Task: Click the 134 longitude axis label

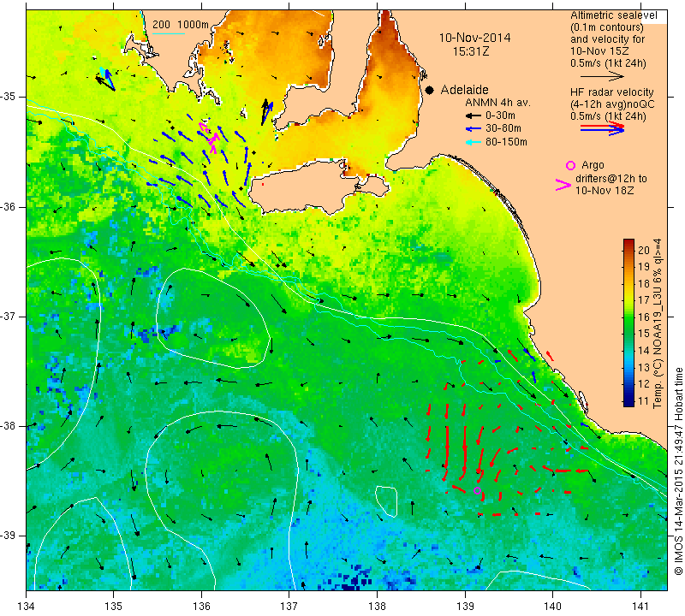Action: click(27, 606)
